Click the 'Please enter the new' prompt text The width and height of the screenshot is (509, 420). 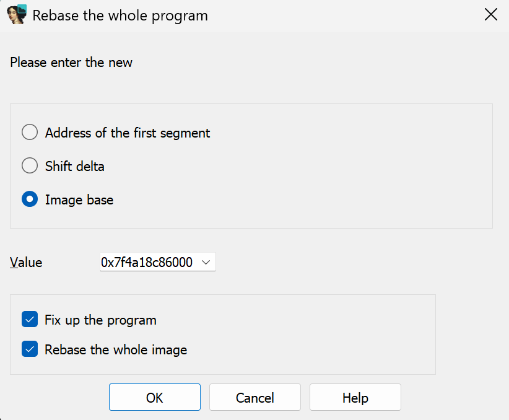tap(71, 63)
